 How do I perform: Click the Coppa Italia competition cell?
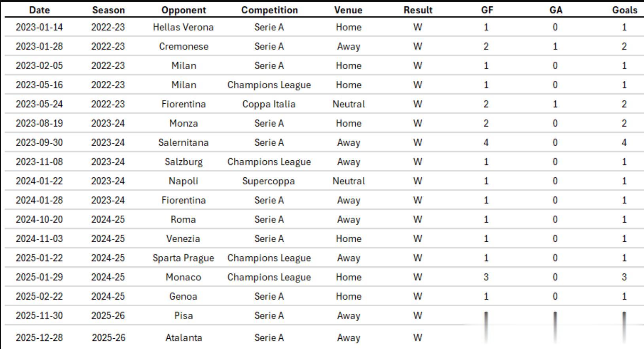coord(269,104)
